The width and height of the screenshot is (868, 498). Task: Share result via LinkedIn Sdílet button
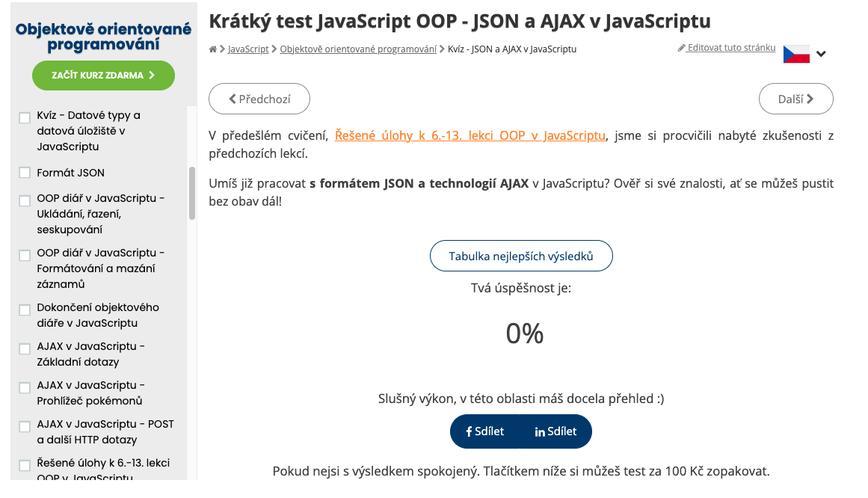555,431
